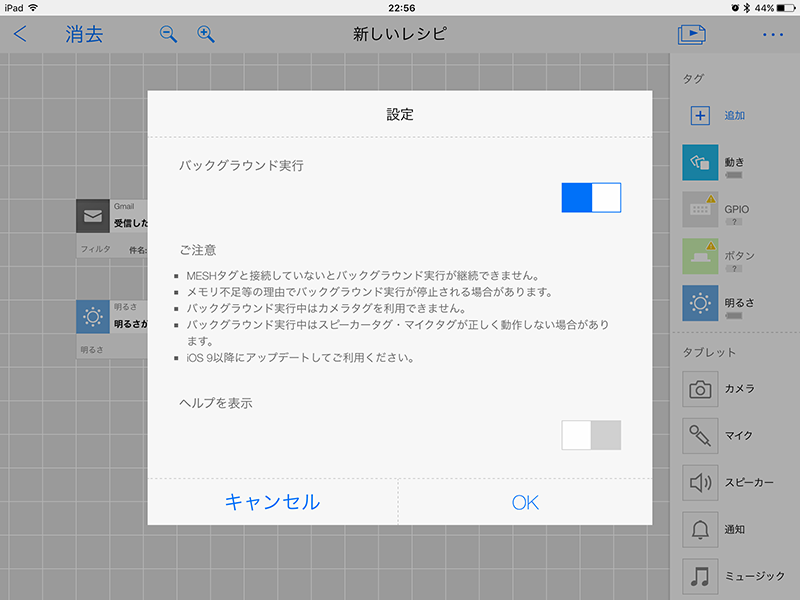This screenshot has width=800, height=600.
Task: Click 消去 to clear the canvas
Action: 84,34
